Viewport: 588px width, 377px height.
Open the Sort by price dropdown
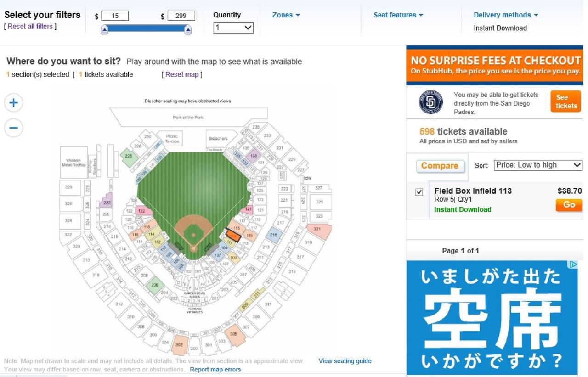tap(538, 165)
